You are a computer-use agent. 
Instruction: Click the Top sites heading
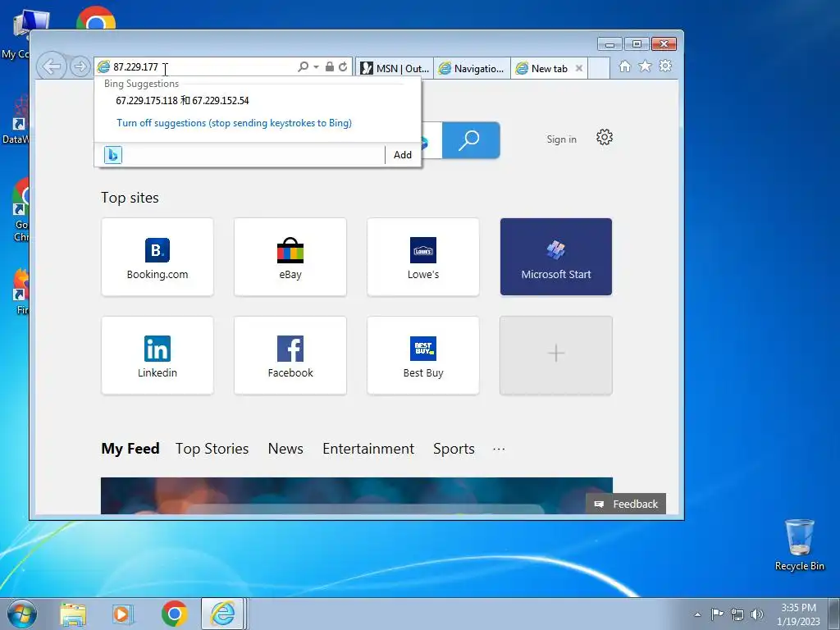[x=130, y=198]
